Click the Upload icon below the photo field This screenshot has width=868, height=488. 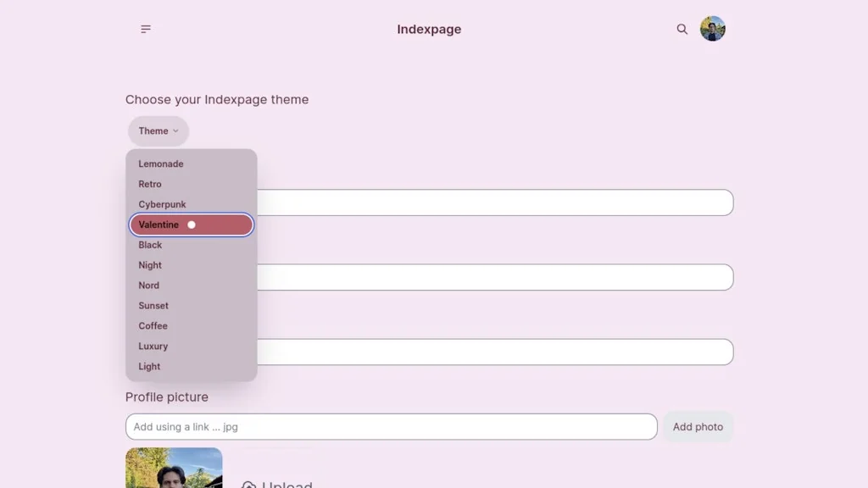[x=247, y=484]
